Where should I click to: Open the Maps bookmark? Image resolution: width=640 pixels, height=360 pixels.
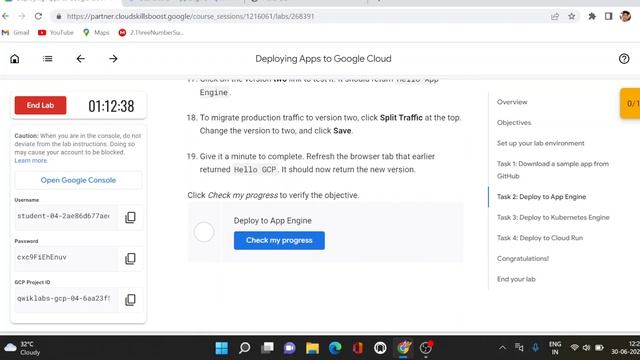96,33
